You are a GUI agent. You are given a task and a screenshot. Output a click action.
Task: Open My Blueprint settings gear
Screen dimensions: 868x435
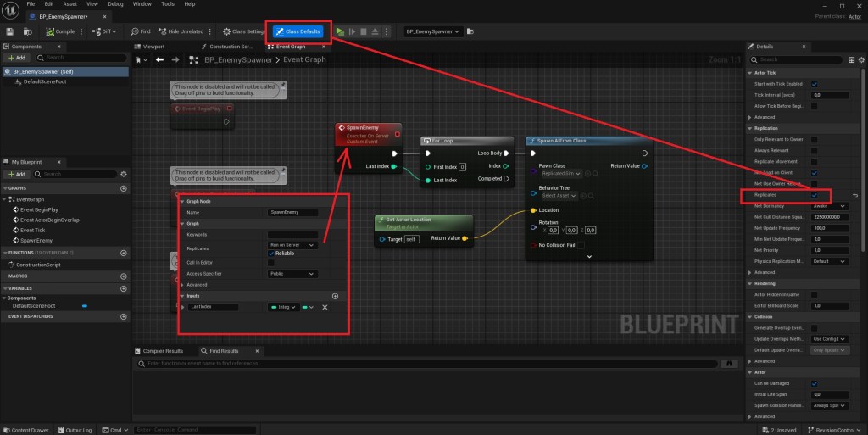click(122, 174)
